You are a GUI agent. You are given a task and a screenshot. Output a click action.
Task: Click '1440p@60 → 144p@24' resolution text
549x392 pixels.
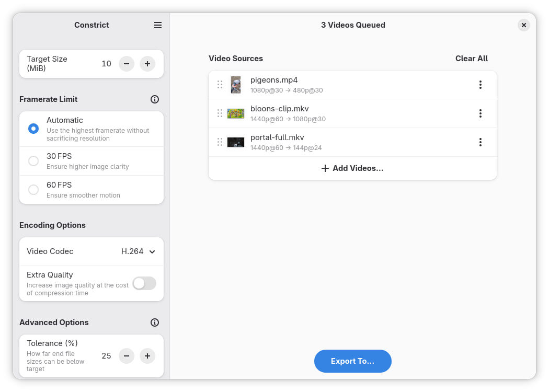coord(285,148)
